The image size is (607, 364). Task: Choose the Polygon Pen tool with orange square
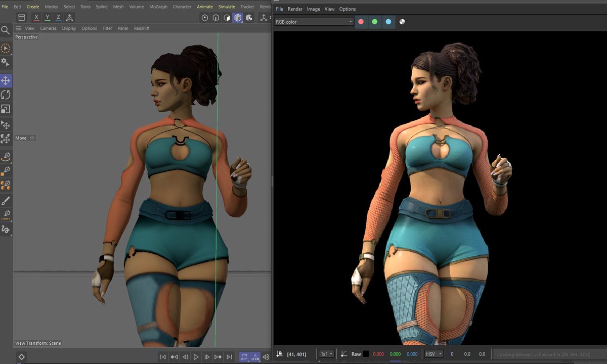coord(6,171)
